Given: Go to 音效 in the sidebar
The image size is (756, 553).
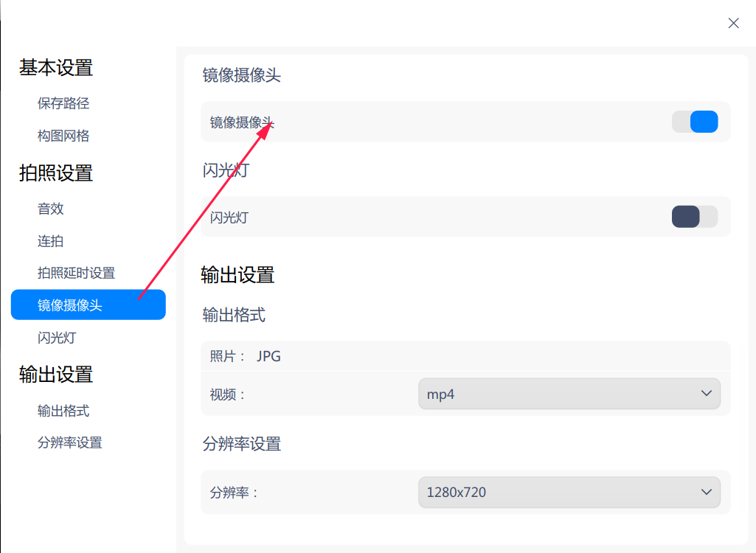Looking at the screenshot, I should point(51,209).
